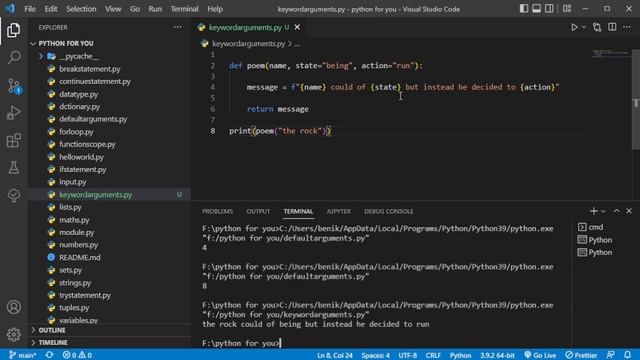640x360 pixels.
Task: Click keywordarguments.py in breadcrumb path
Action: pyautogui.click(x=249, y=44)
